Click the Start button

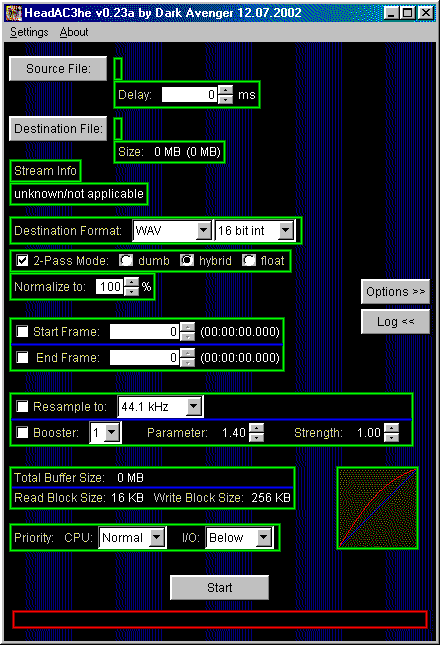pos(220,587)
